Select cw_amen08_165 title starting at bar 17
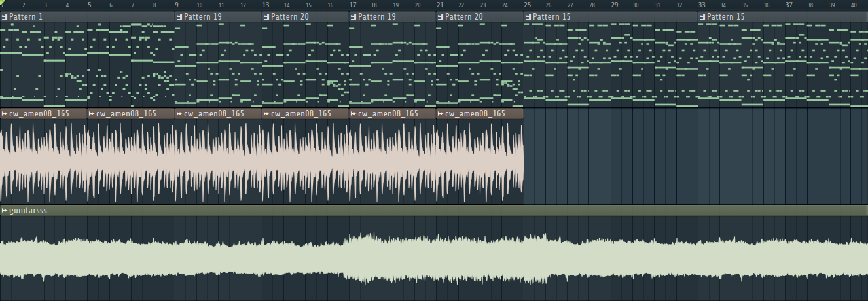The image size is (868, 301). 388,114
